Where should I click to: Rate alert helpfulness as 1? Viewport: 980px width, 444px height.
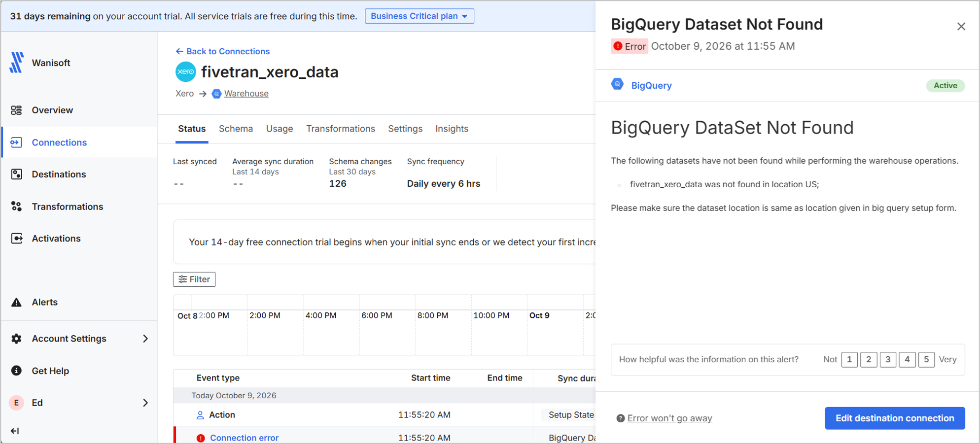[x=849, y=359]
